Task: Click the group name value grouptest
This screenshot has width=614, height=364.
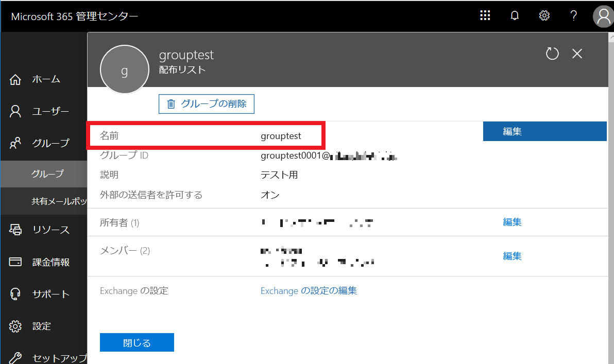Action: click(x=281, y=136)
